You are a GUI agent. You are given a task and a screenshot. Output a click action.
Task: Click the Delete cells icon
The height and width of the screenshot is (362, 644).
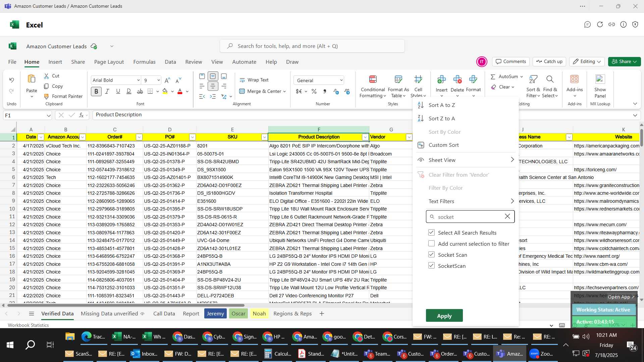(x=457, y=79)
